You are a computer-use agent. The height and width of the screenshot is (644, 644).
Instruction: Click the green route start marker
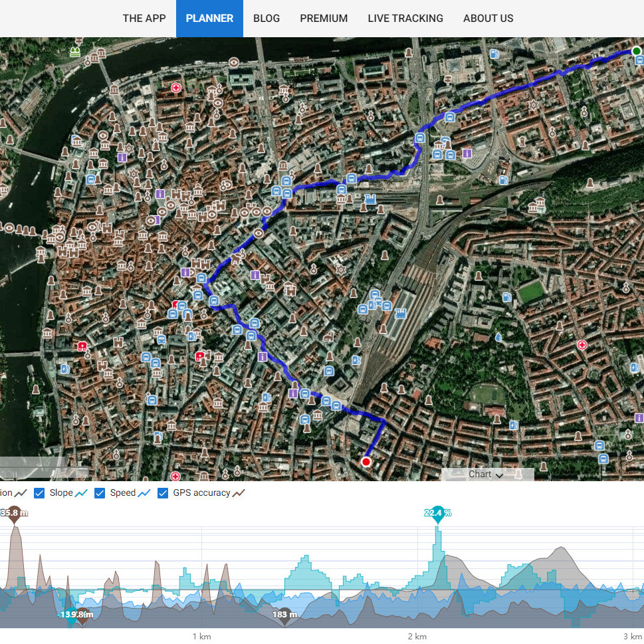click(636, 51)
